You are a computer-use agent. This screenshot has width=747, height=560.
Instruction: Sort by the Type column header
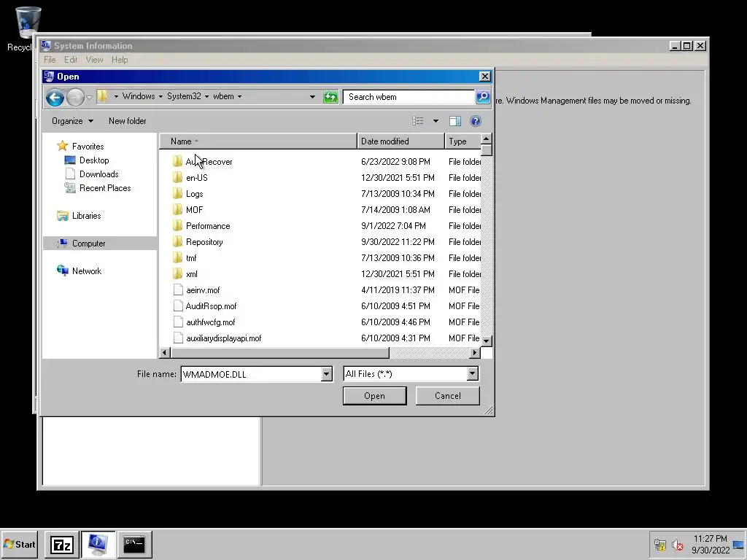[462, 141]
